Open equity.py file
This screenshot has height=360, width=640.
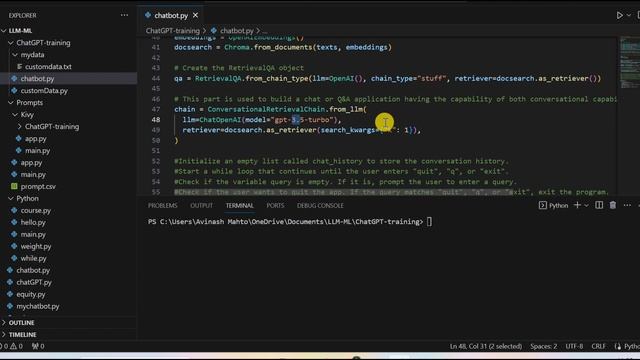(x=31, y=294)
